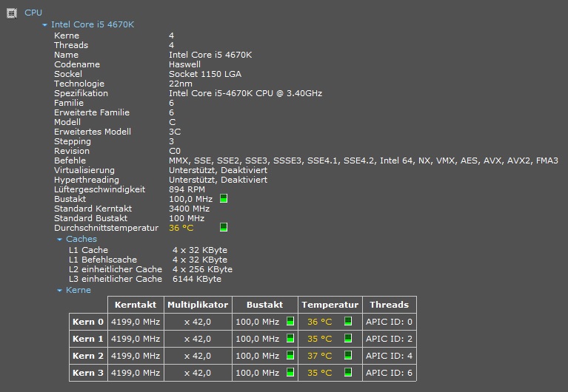
Task: Click Kern 3 Bustakt green graph icon
Action: click(290, 372)
